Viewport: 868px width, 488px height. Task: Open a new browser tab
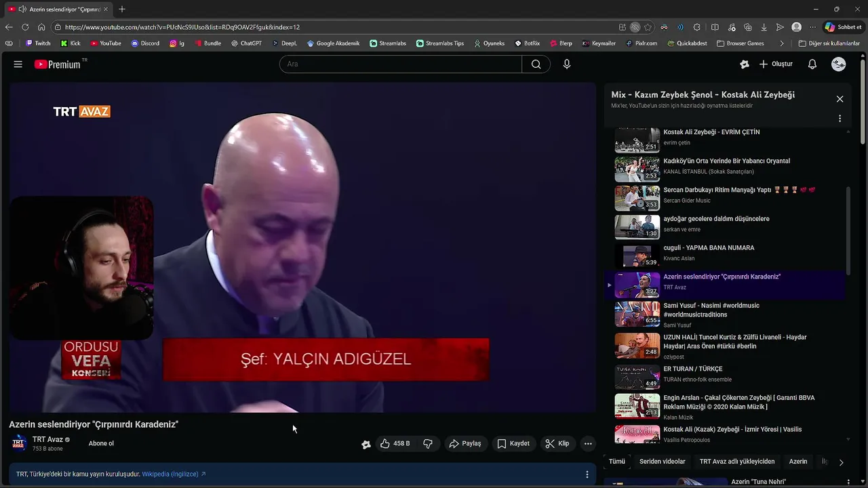point(122,9)
